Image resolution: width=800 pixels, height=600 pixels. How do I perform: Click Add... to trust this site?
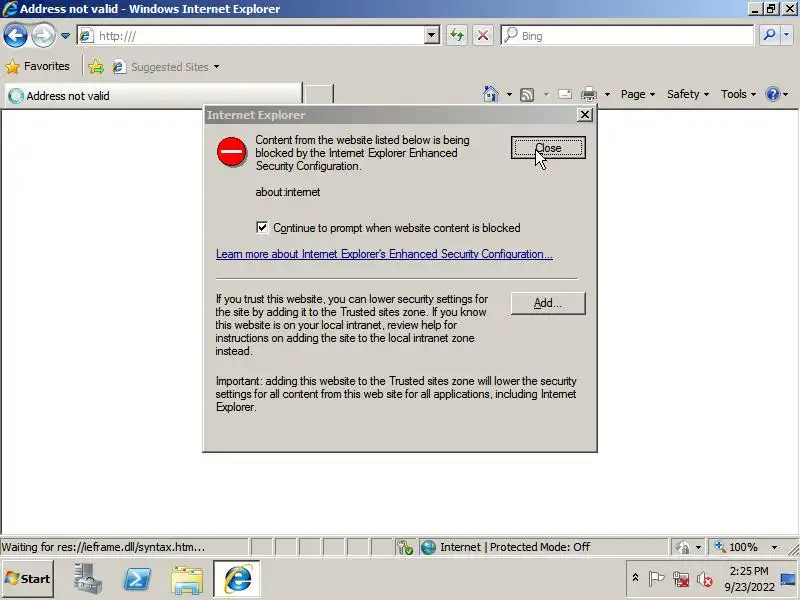(x=548, y=303)
